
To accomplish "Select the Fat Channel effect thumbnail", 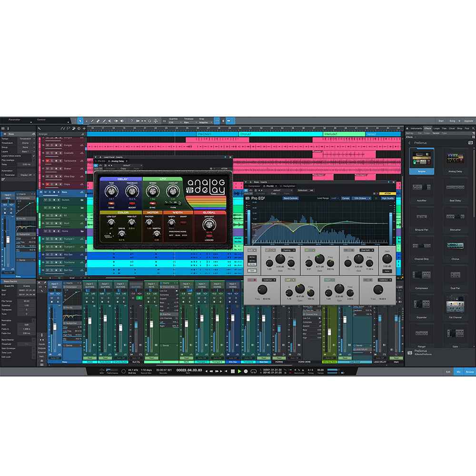I will tap(455, 307).
